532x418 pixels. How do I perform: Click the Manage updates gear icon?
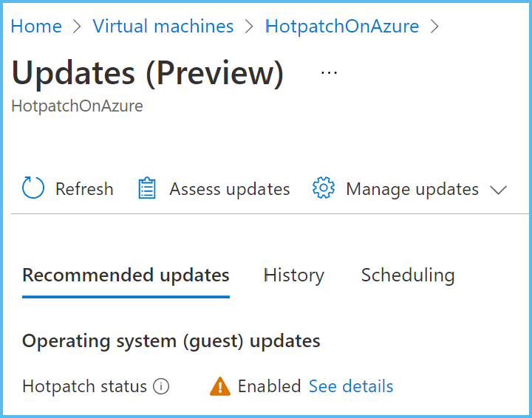[x=324, y=189]
